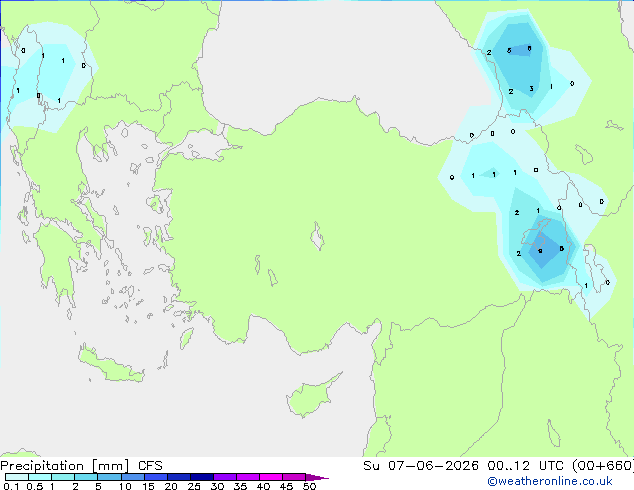Click the island of Crete
The height and width of the screenshot is (490, 634).
111,365
